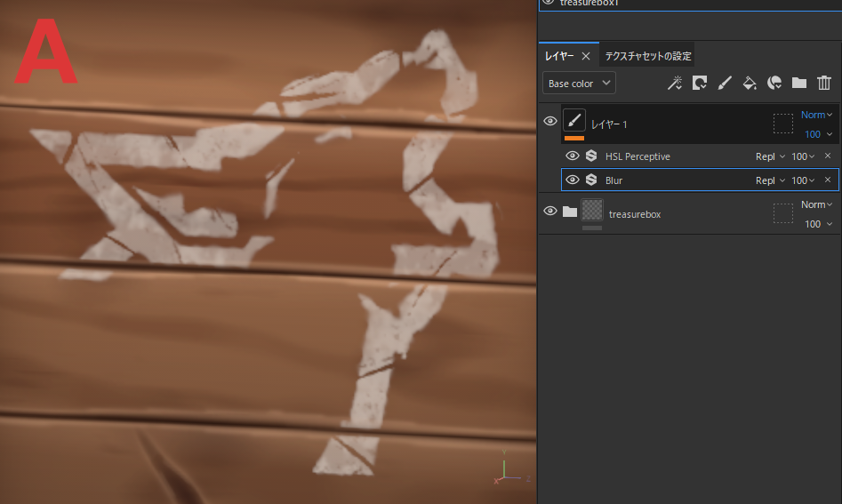Switch to the テクスチャセットの設定 tab
This screenshot has height=504, width=842.
(647, 56)
